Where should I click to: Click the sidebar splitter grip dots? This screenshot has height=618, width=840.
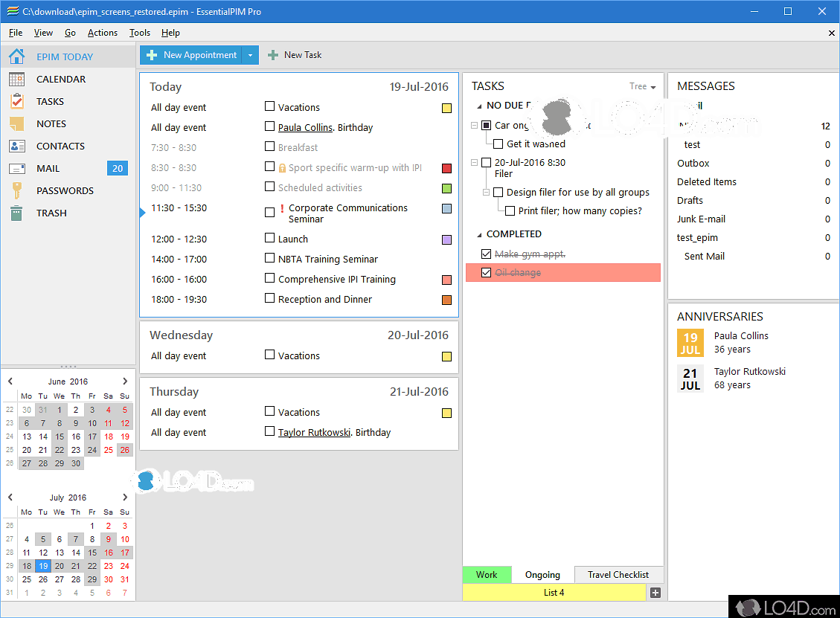click(x=68, y=367)
